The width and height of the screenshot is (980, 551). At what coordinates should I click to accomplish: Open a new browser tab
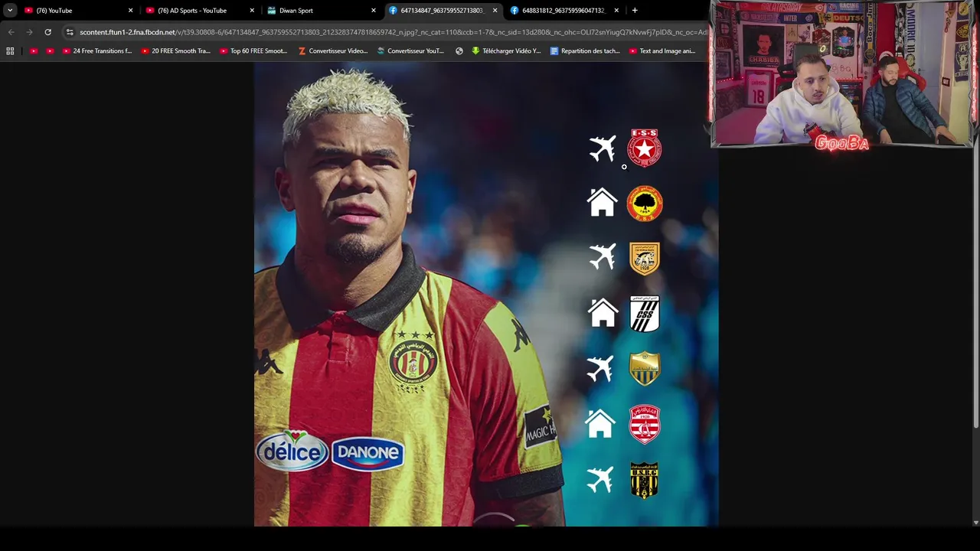(x=635, y=11)
